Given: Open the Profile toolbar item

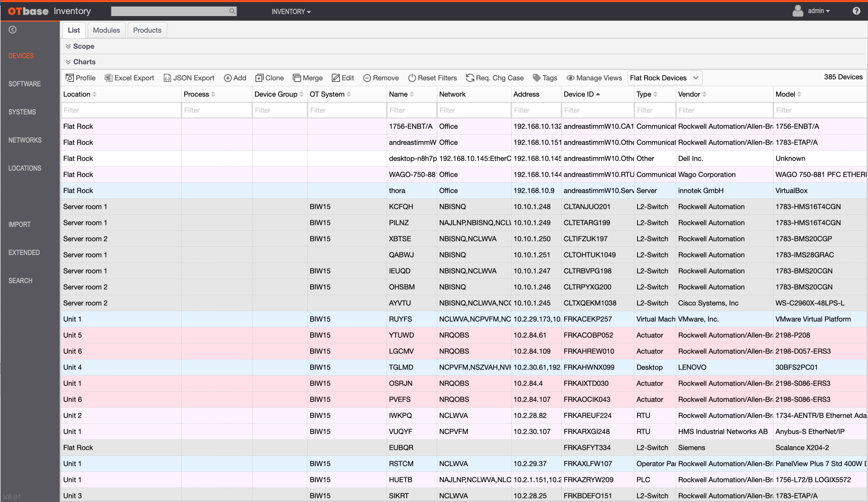Looking at the screenshot, I should (x=80, y=78).
